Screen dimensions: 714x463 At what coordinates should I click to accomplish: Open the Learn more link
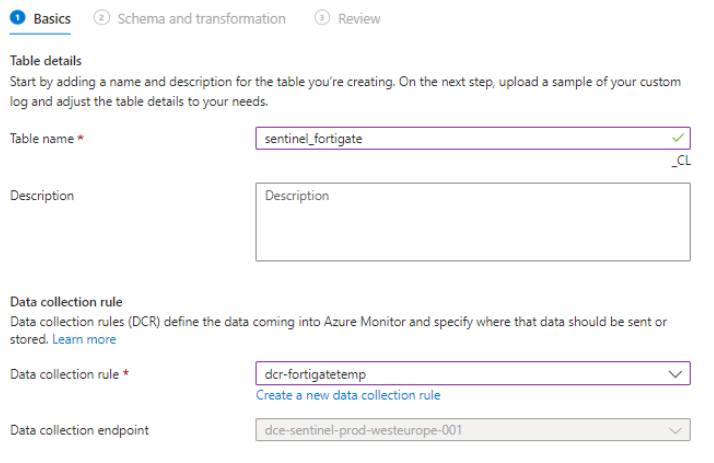(84, 339)
